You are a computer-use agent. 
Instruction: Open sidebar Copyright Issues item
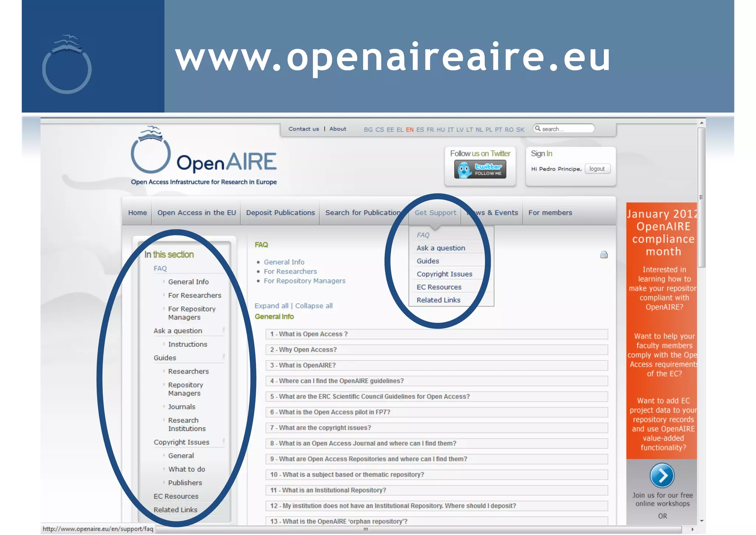tap(181, 442)
